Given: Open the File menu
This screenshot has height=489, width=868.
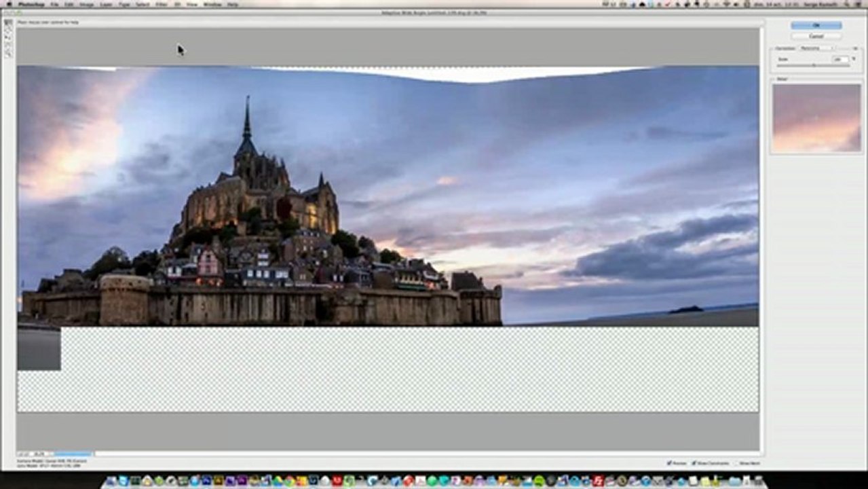Looking at the screenshot, I should pyautogui.click(x=54, y=4).
